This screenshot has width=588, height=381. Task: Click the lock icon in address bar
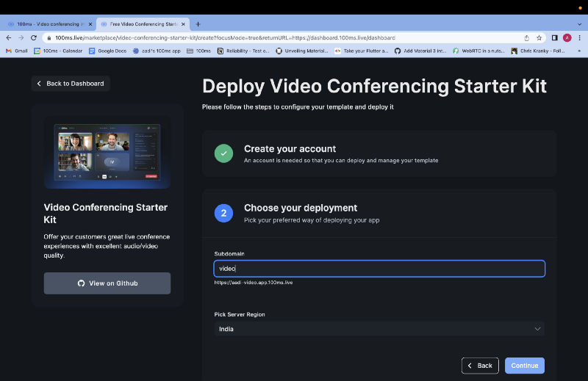pos(49,38)
